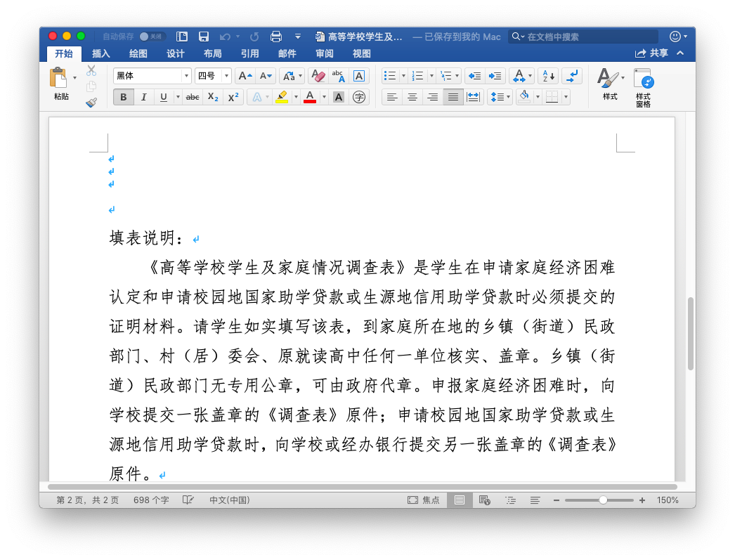Open the 审阅 ribbon tab
The height and width of the screenshot is (560, 735).
(325, 53)
